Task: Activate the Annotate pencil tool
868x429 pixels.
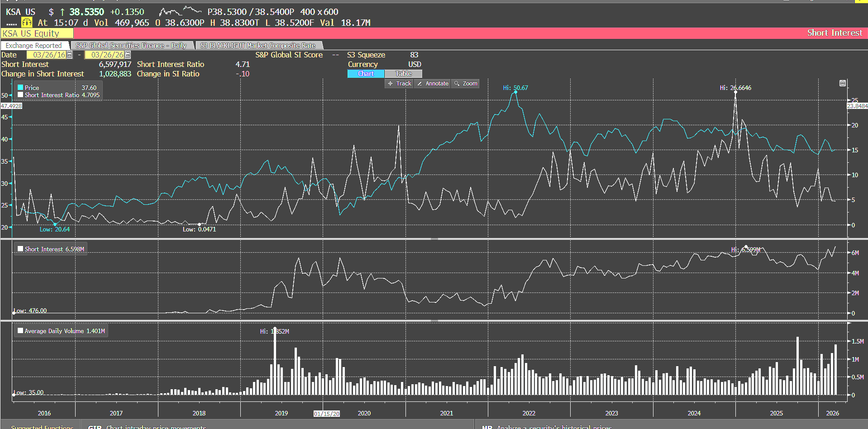Action: pyautogui.click(x=432, y=83)
